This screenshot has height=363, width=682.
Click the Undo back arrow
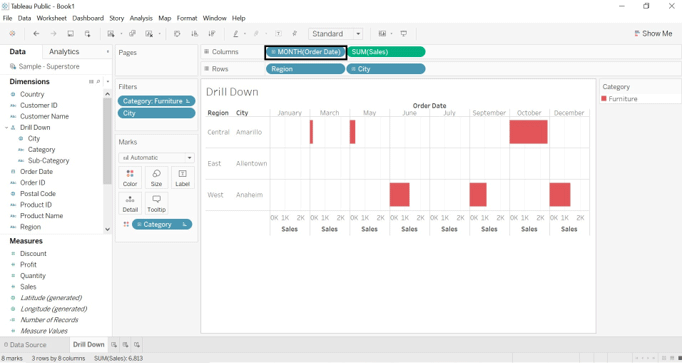tap(37, 33)
